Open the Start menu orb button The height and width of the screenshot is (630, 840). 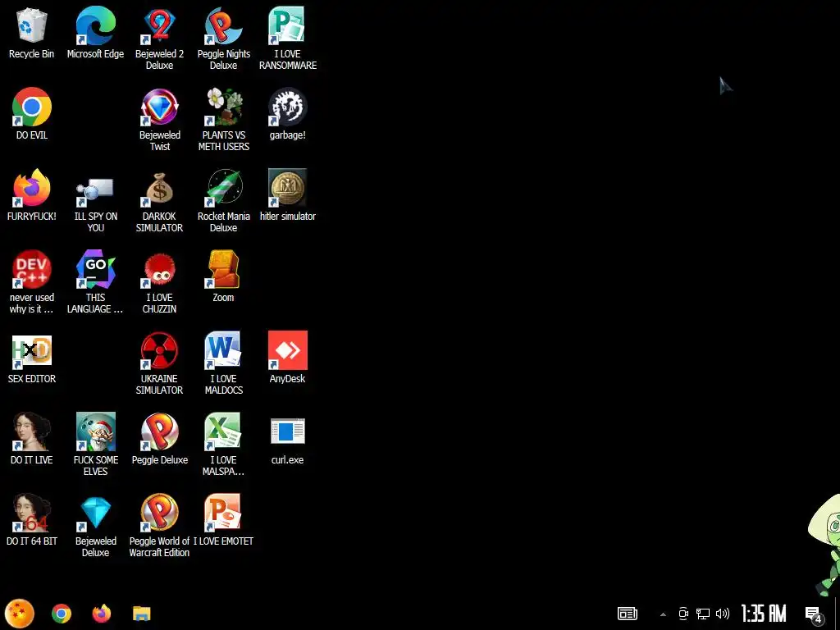coord(20,614)
